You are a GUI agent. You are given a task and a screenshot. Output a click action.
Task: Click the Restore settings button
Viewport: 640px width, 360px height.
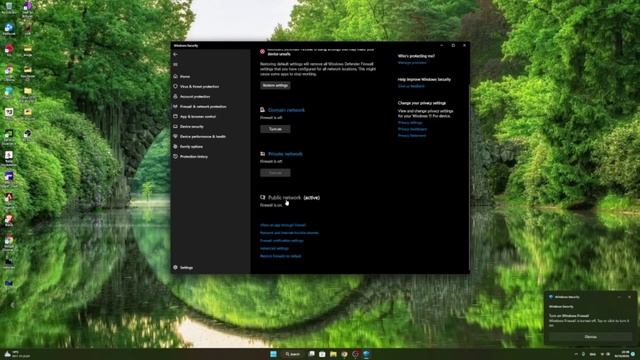276,85
